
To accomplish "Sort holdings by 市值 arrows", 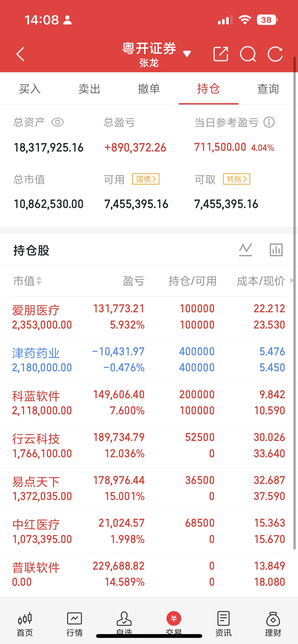I will tap(39, 281).
